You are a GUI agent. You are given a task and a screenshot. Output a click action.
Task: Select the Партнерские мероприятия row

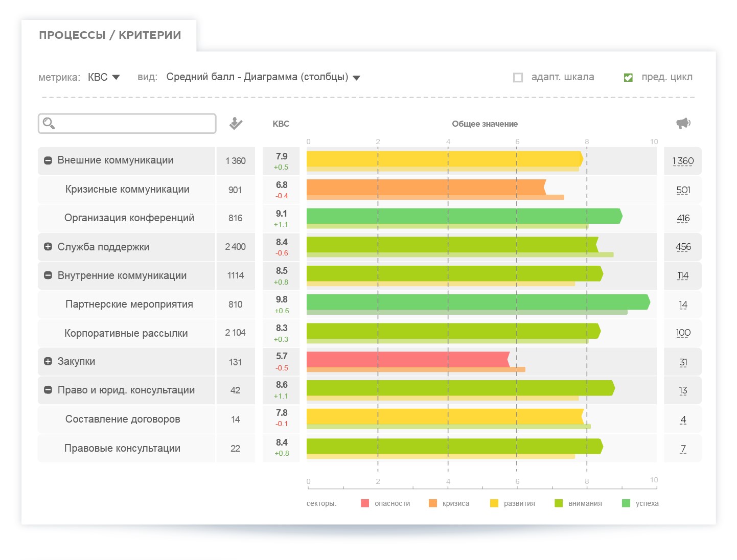click(x=129, y=305)
